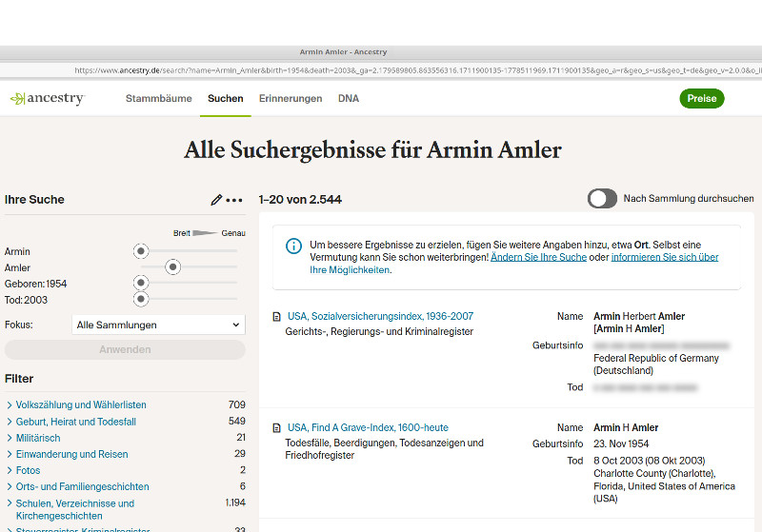
Task: Click count 709 next to Volkszählung
Action: click(236, 404)
